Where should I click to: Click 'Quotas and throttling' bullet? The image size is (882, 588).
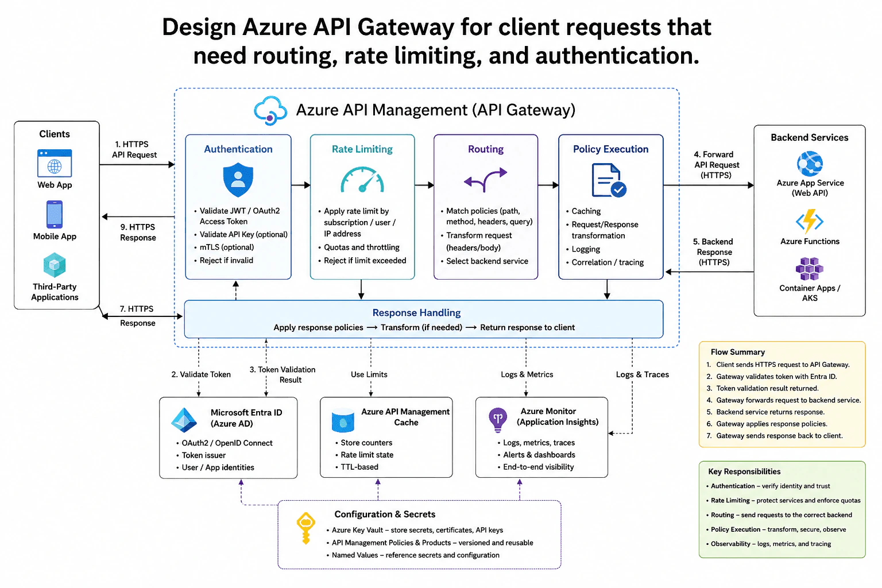coord(359,247)
